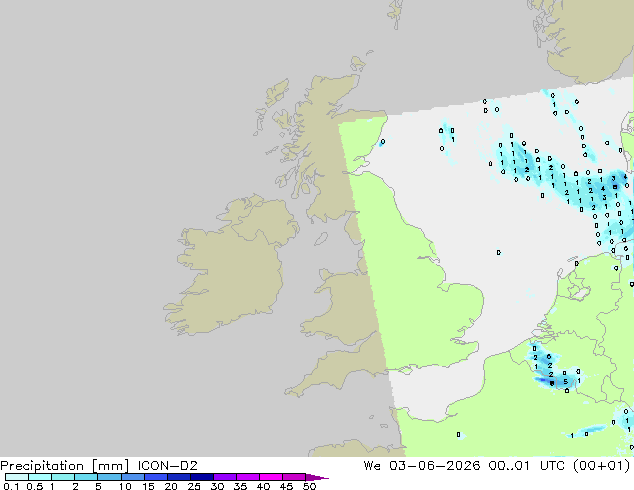This screenshot has width=634, height=490.
Task: Click the 1 to 2 mm legend swatch
Action: click(63, 477)
